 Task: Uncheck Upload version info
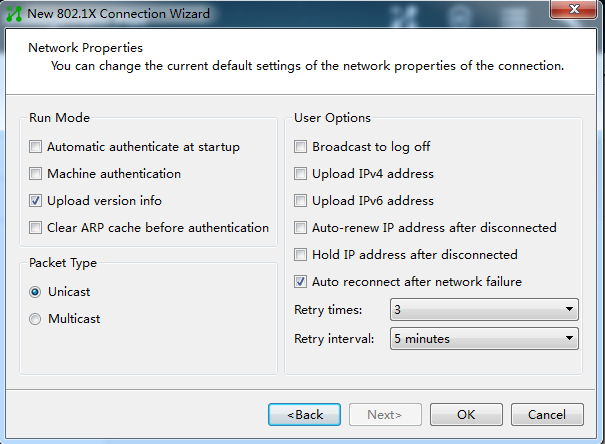point(35,201)
